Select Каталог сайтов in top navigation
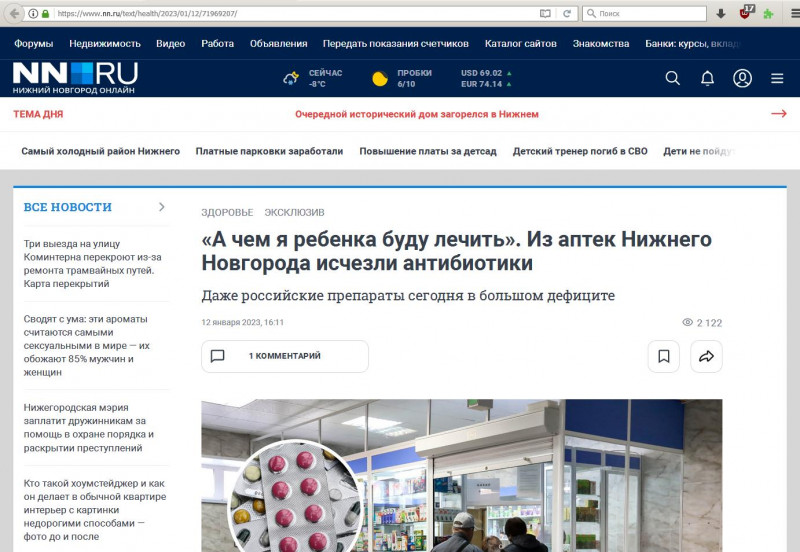The width and height of the screenshot is (800, 552). pyautogui.click(x=520, y=44)
